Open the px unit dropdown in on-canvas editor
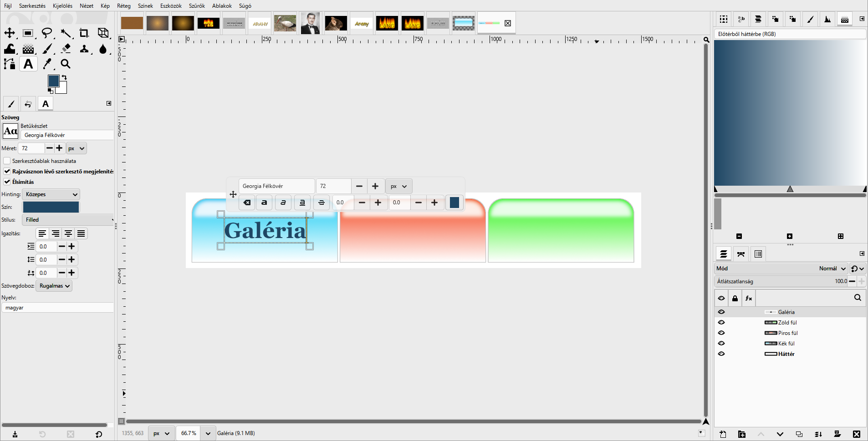 (x=399, y=186)
